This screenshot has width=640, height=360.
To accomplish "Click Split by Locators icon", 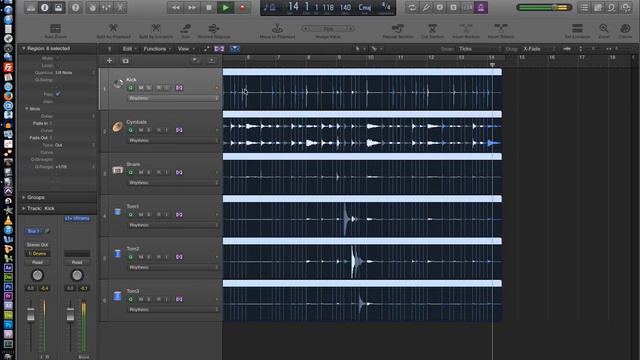I will coord(156,28).
